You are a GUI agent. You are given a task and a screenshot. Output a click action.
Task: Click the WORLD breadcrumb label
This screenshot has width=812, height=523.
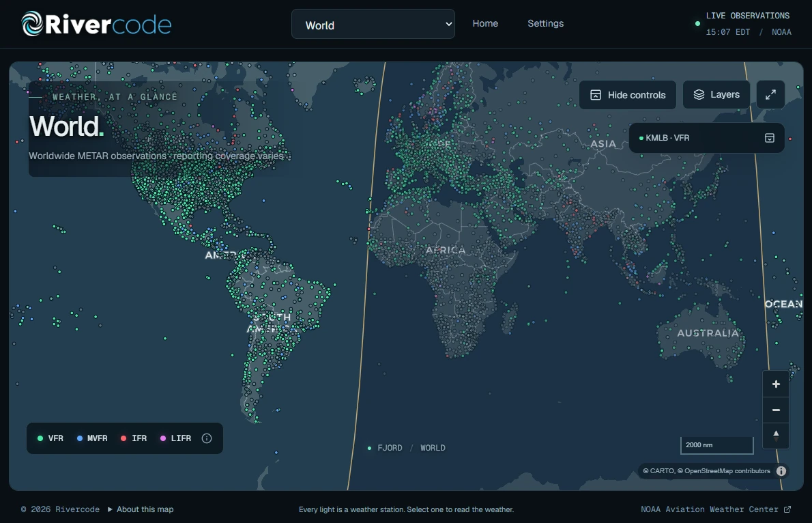pyautogui.click(x=433, y=448)
